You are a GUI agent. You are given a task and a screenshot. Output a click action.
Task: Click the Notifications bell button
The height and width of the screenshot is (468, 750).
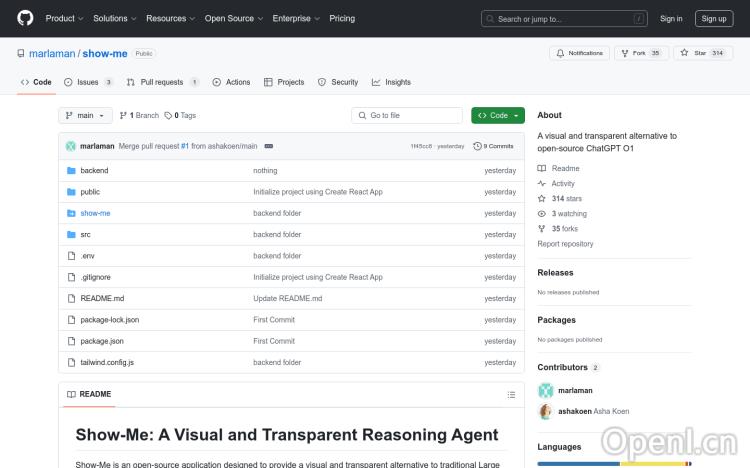coord(579,53)
